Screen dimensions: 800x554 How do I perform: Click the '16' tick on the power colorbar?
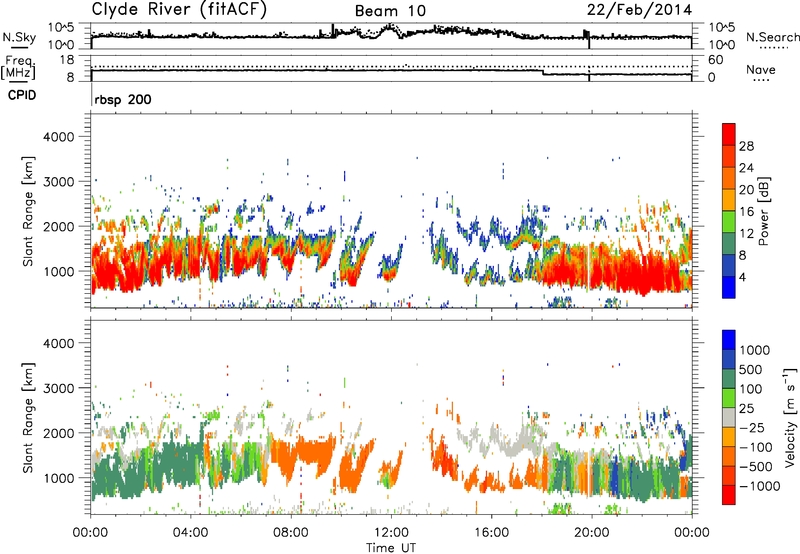click(x=746, y=212)
